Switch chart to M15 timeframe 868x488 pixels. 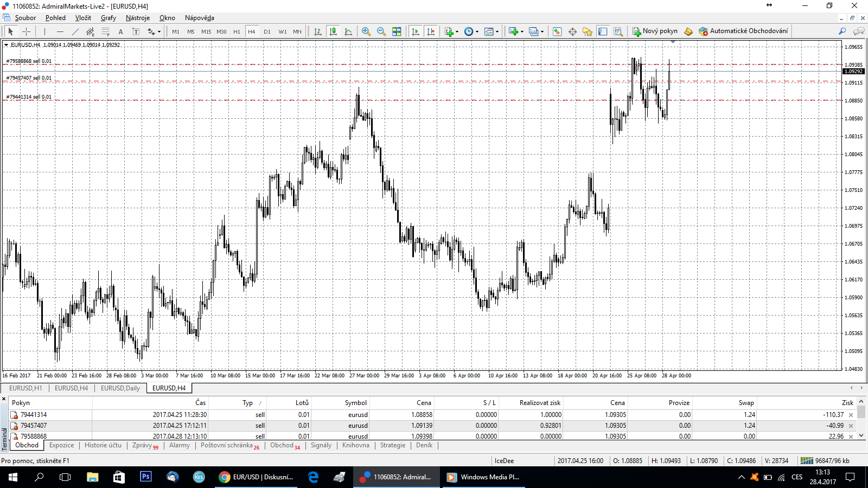pyautogui.click(x=206, y=31)
